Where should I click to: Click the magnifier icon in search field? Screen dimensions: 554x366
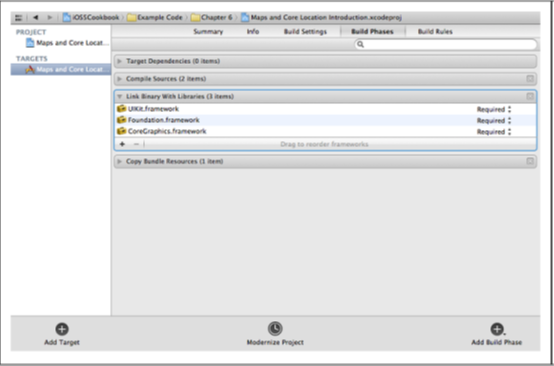pyautogui.click(x=360, y=45)
